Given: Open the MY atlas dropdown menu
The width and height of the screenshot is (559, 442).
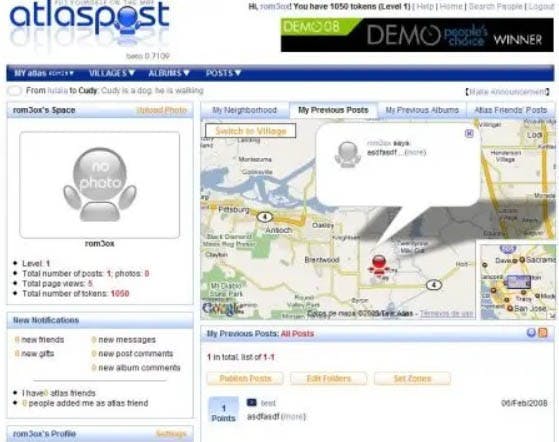Looking at the screenshot, I should pos(44,73).
